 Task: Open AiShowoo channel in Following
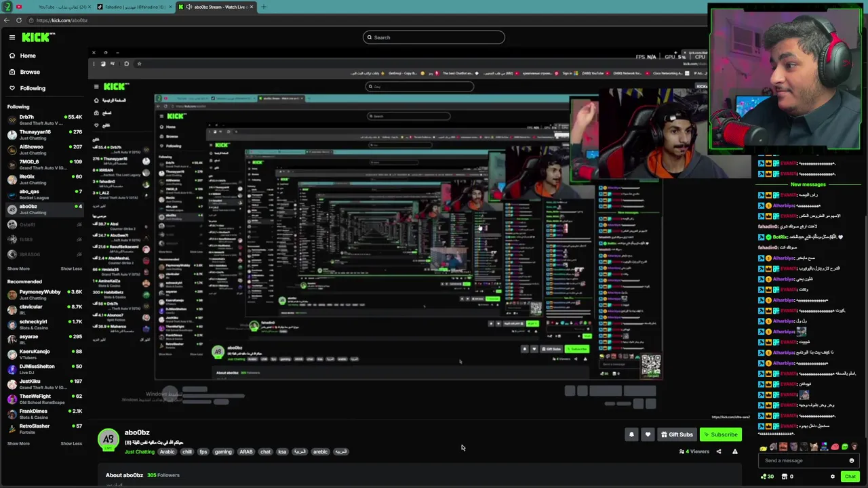point(43,149)
